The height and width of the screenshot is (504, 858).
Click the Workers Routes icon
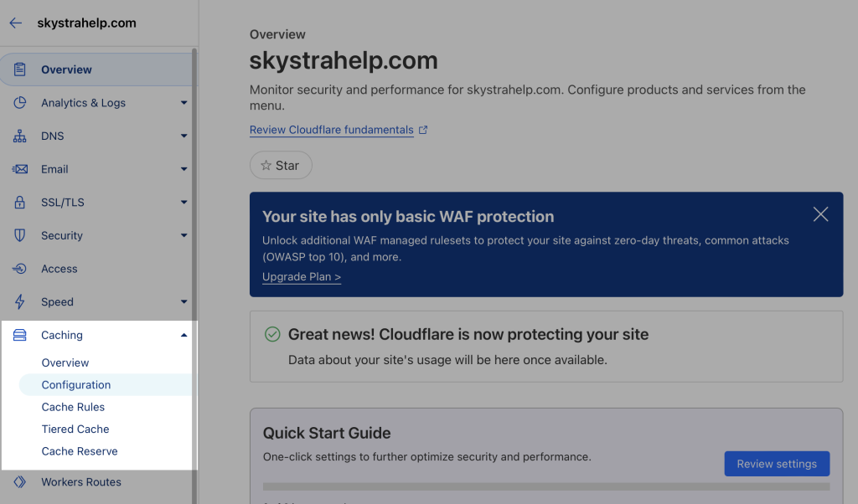pyautogui.click(x=20, y=482)
